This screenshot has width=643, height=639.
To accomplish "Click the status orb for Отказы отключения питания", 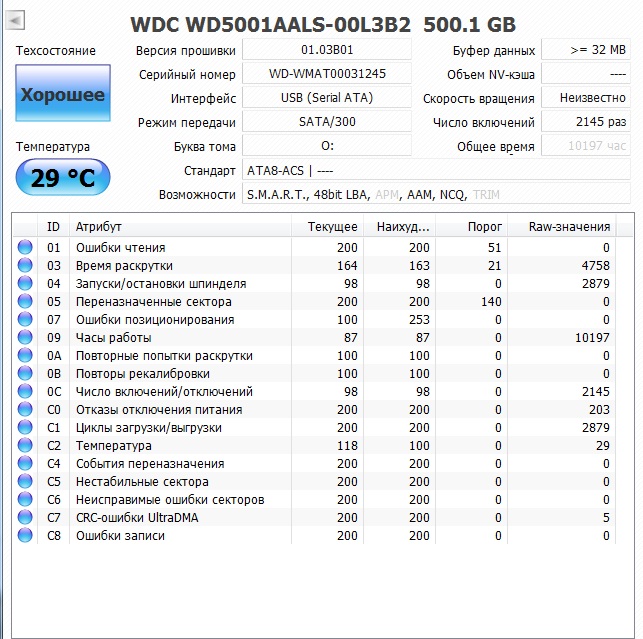I will [x=25, y=409].
